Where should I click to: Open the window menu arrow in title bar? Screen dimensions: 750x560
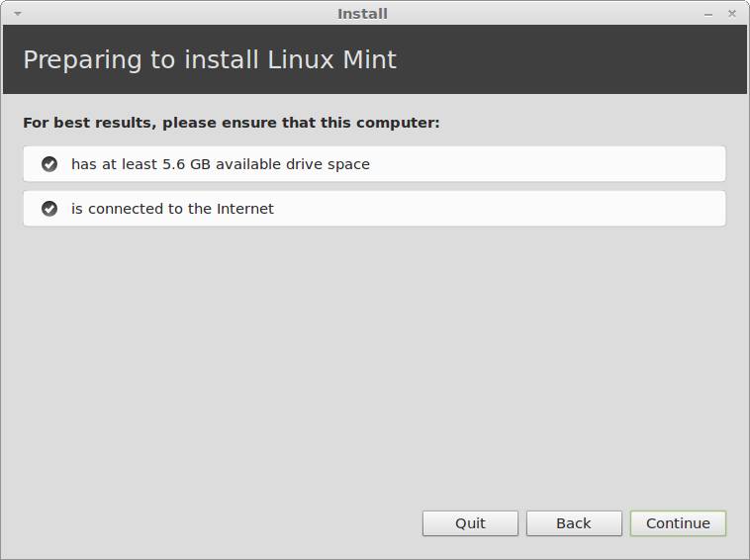[x=17, y=14]
